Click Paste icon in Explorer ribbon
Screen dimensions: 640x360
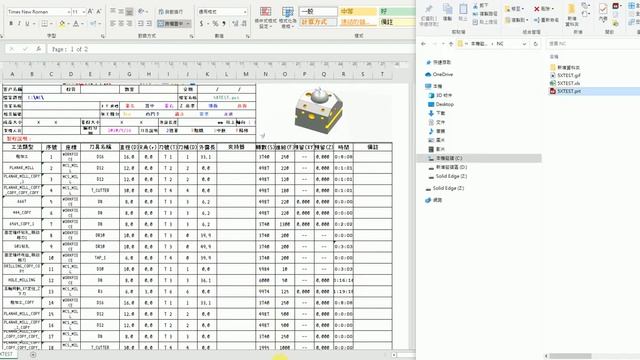(463, 12)
